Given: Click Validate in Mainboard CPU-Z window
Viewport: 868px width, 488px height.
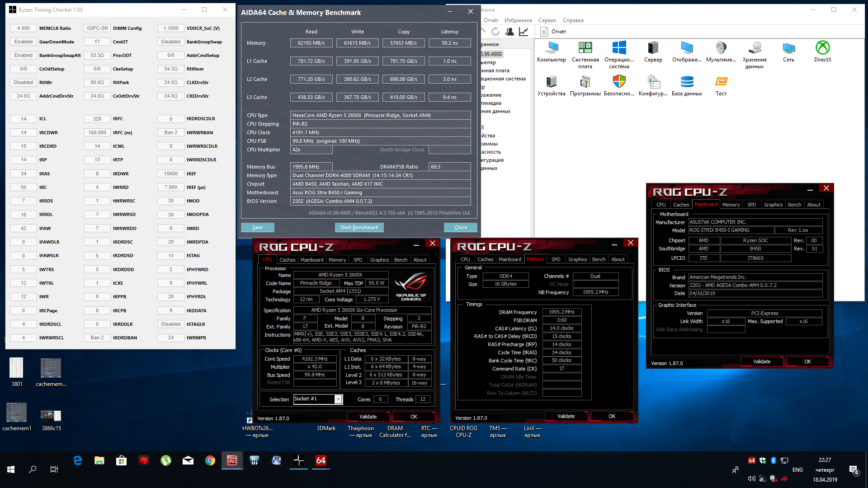Looking at the screenshot, I should click(761, 361).
